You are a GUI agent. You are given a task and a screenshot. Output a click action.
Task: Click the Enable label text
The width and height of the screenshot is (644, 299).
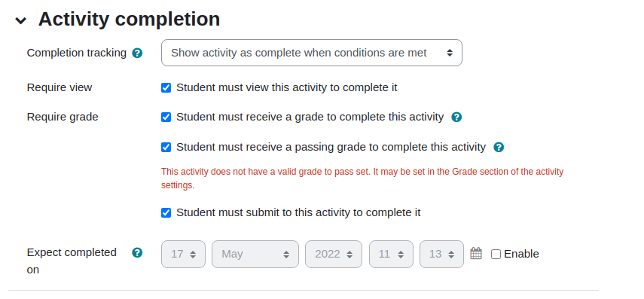(521, 255)
